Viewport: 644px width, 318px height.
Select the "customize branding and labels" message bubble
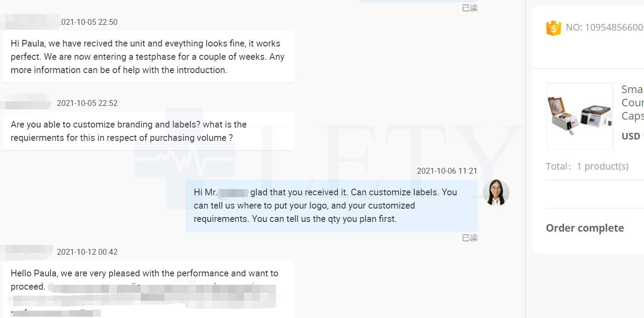148,131
